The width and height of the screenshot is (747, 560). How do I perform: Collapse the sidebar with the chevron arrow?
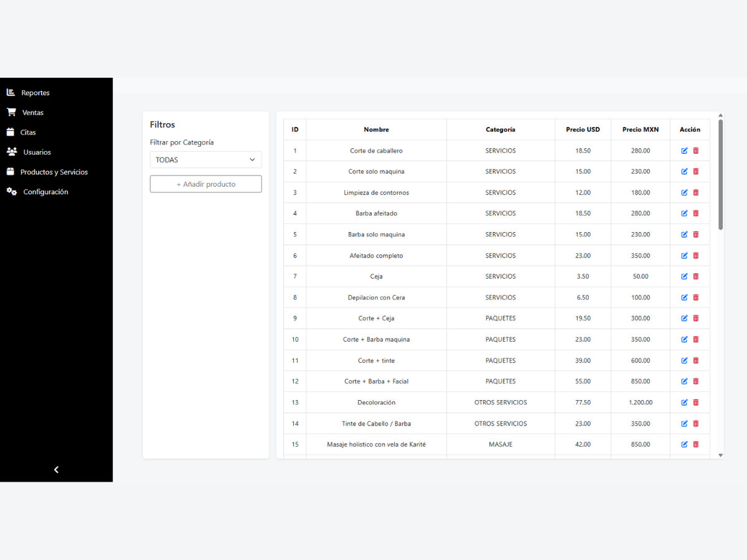click(x=56, y=470)
